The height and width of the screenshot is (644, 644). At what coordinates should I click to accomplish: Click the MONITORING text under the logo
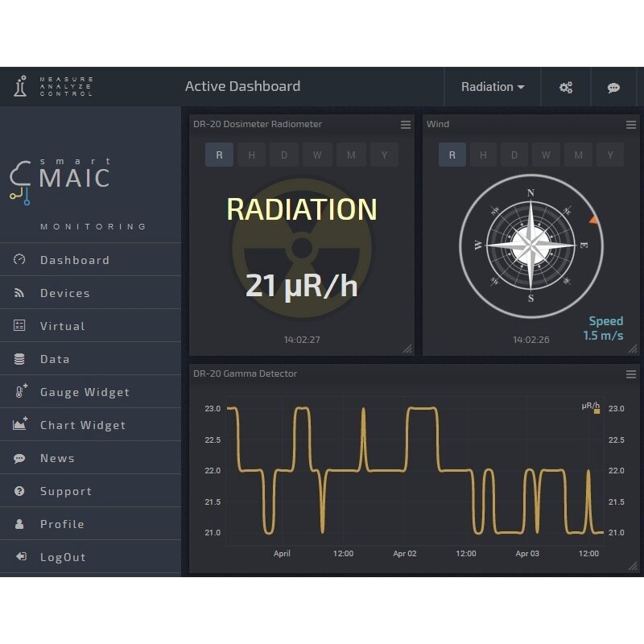[93, 226]
